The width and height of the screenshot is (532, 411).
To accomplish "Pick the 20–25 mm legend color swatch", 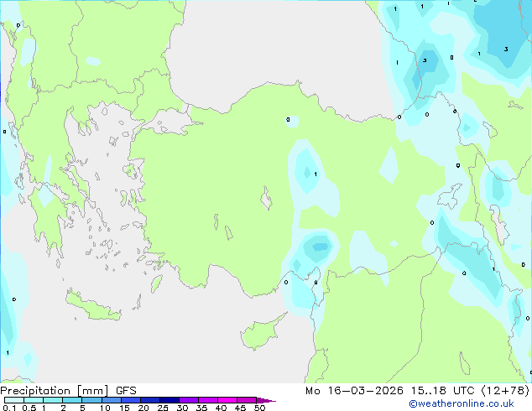I will tap(150, 400).
